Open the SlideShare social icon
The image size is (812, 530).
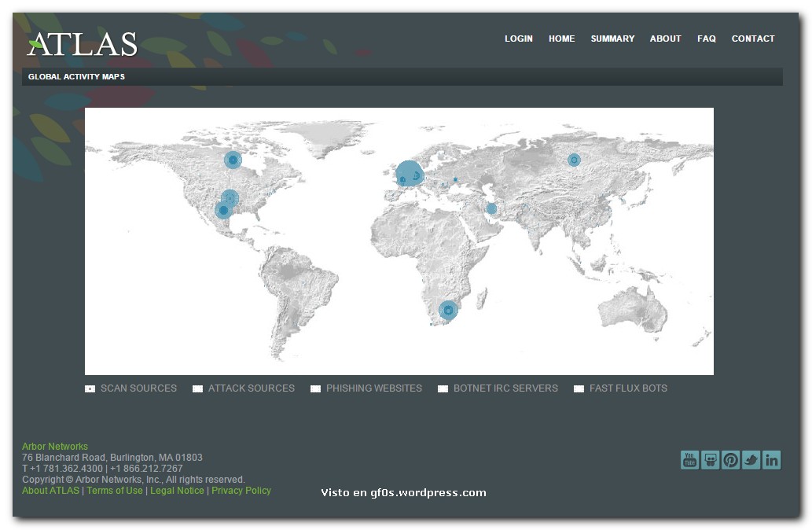point(710,460)
